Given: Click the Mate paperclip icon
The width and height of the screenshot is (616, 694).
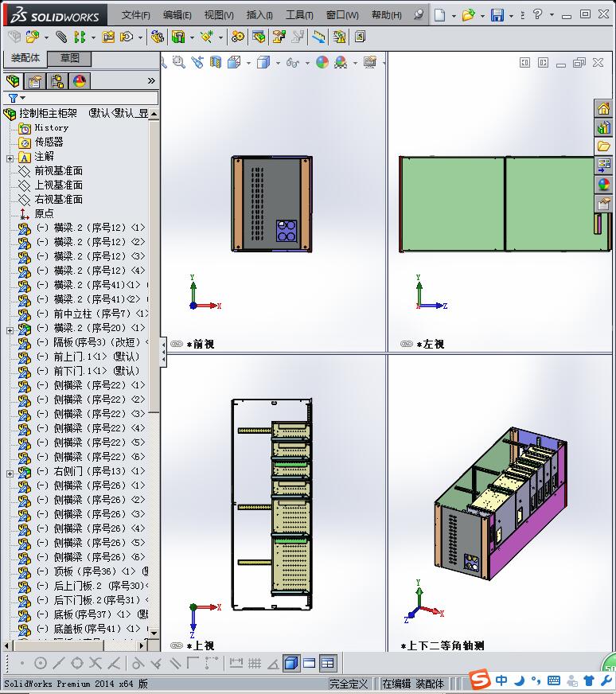Looking at the screenshot, I should point(61,37).
